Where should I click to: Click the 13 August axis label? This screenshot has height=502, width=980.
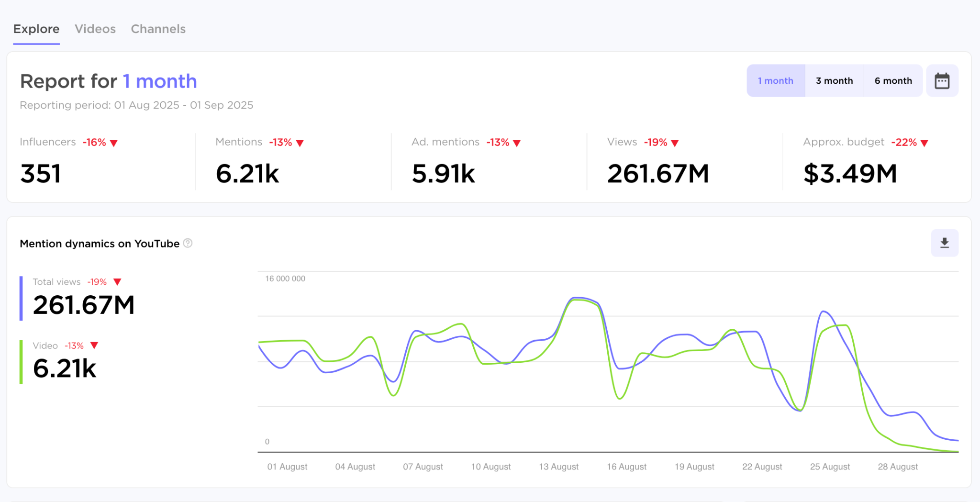tap(558, 467)
